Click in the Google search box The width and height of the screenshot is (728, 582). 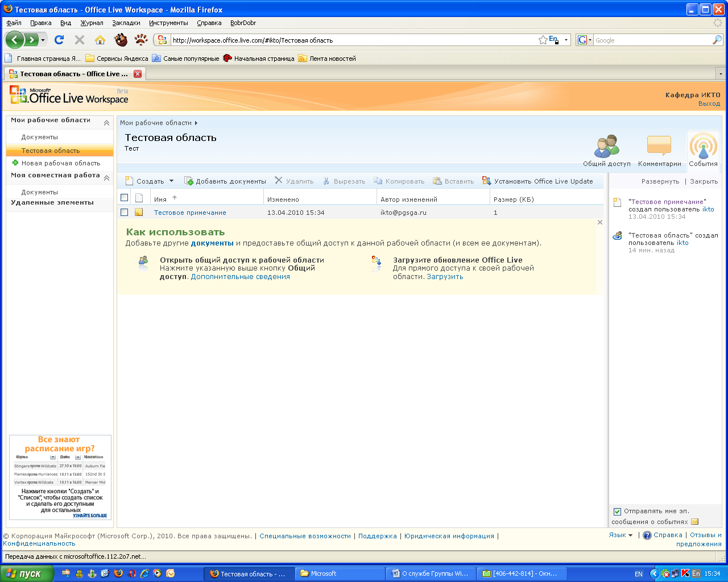[x=652, y=40]
